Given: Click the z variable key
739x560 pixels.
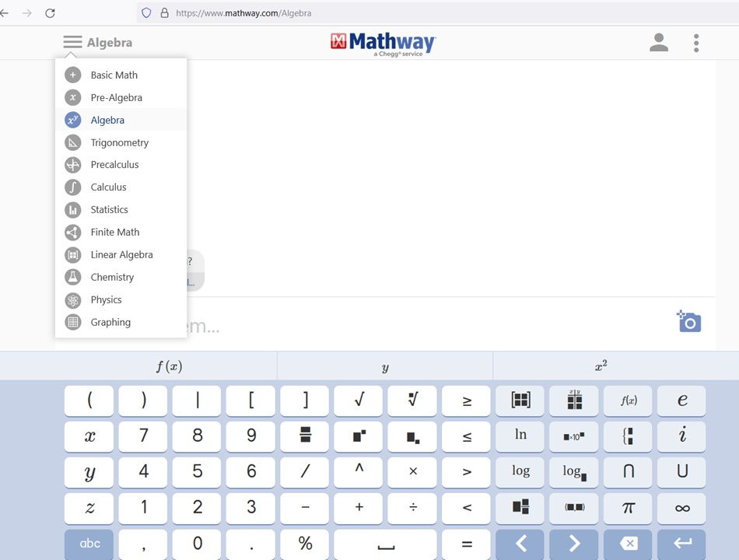Looking at the screenshot, I should pyautogui.click(x=89, y=508).
